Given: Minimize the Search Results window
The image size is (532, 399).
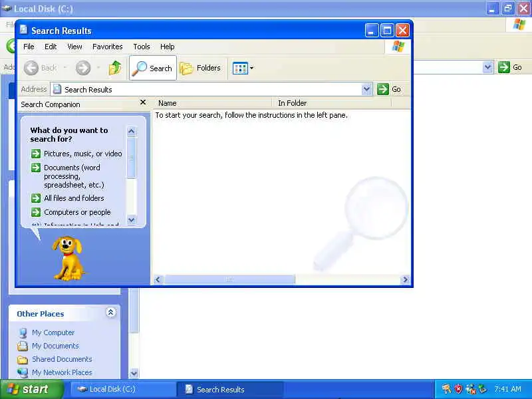Looking at the screenshot, I should click(372, 31).
